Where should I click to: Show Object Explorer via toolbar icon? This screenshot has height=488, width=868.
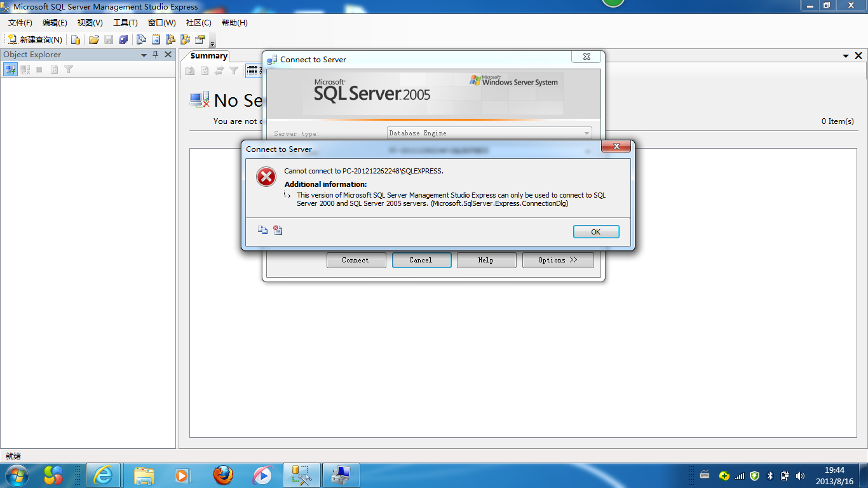(170, 39)
